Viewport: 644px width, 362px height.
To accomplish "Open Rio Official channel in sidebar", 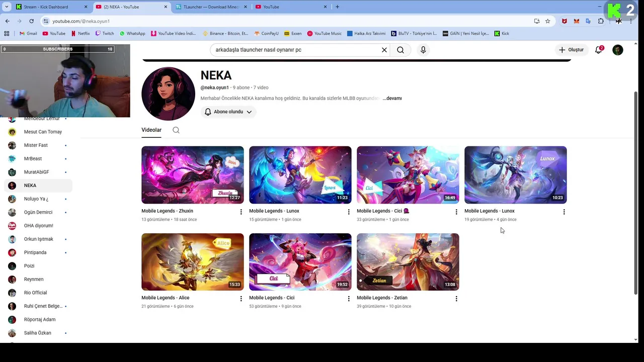I will coord(38,293).
